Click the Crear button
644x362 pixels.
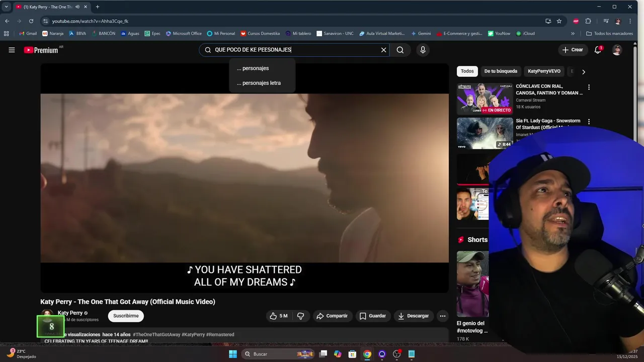click(x=573, y=50)
